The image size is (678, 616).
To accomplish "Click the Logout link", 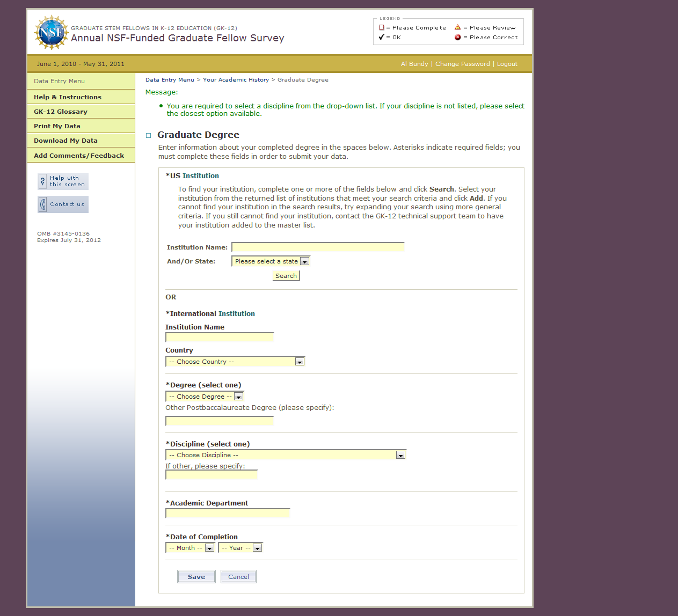I will tap(507, 64).
